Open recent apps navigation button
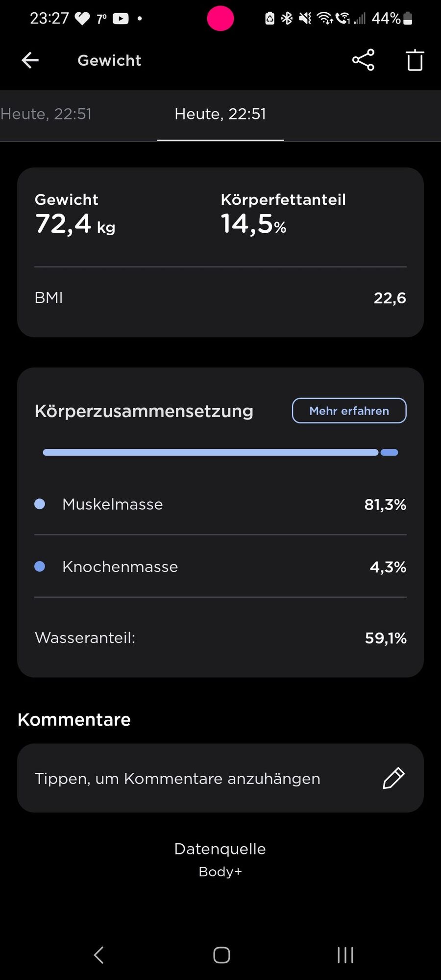 tap(345, 955)
